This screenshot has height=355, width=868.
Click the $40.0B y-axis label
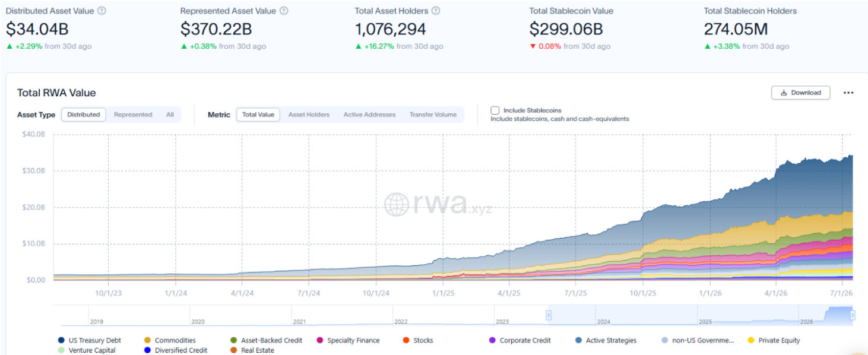[33, 134]
